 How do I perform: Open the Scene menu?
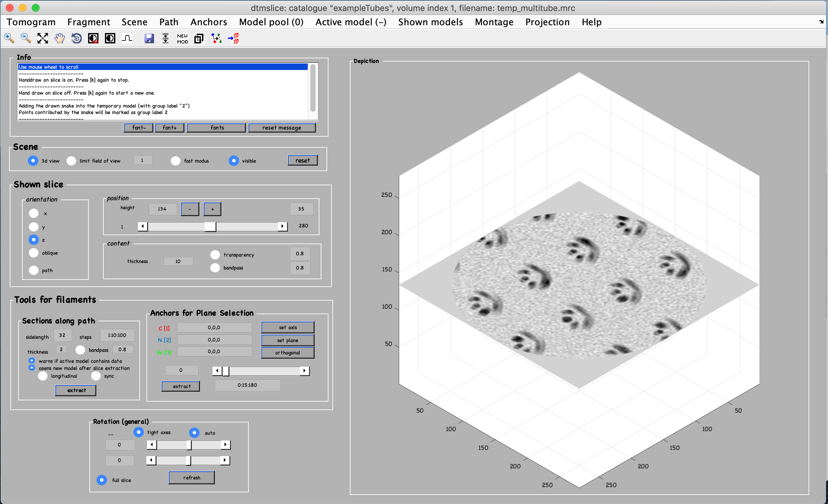tap(134, 22)
